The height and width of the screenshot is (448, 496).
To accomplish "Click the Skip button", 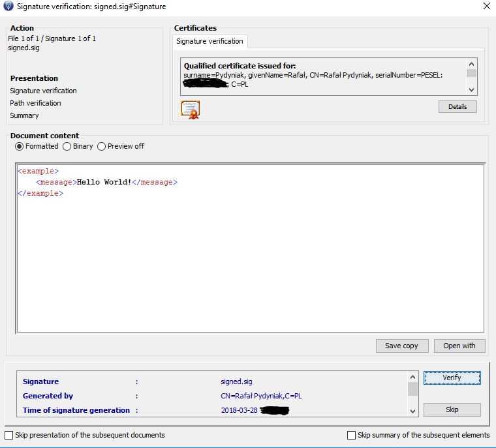I will [452, 410].
